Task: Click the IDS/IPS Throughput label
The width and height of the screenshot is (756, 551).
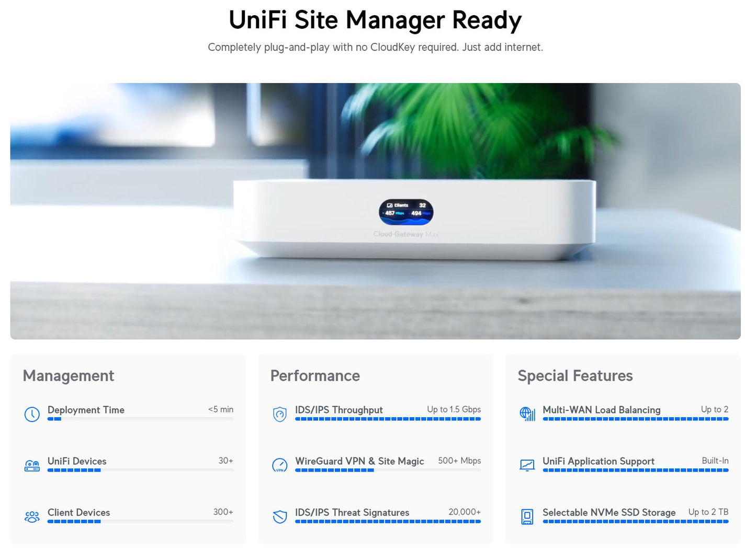Action: point(338,410)
